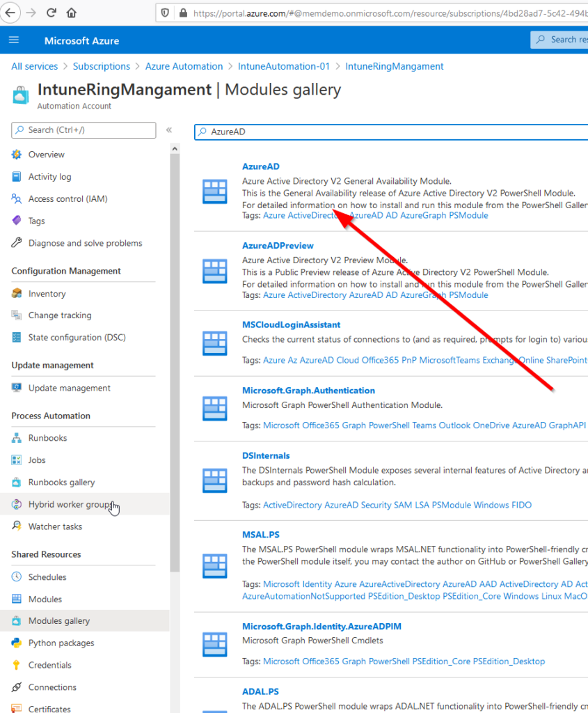Click the Access control (IAM) icon

17,198
